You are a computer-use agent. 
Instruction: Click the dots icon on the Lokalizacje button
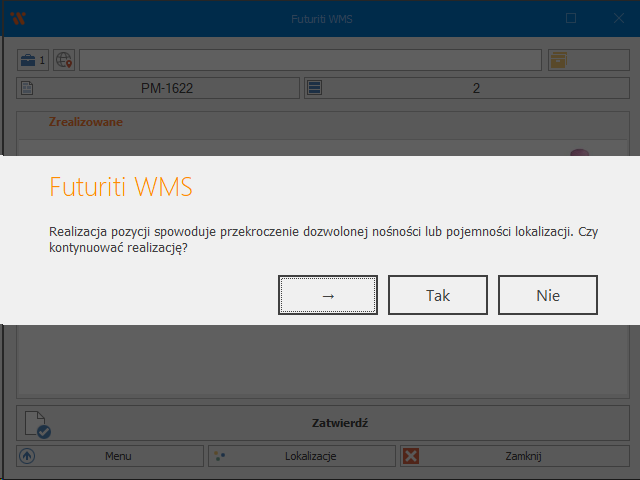coord(219,456)
